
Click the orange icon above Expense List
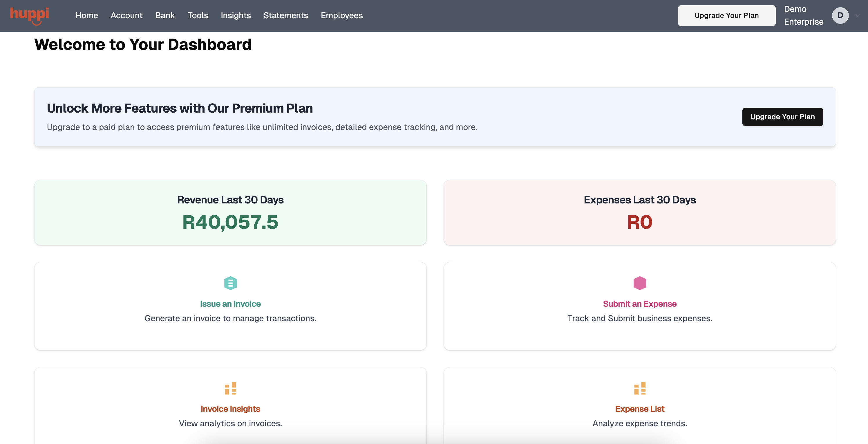pyautogui.click(x=640, y=388)
